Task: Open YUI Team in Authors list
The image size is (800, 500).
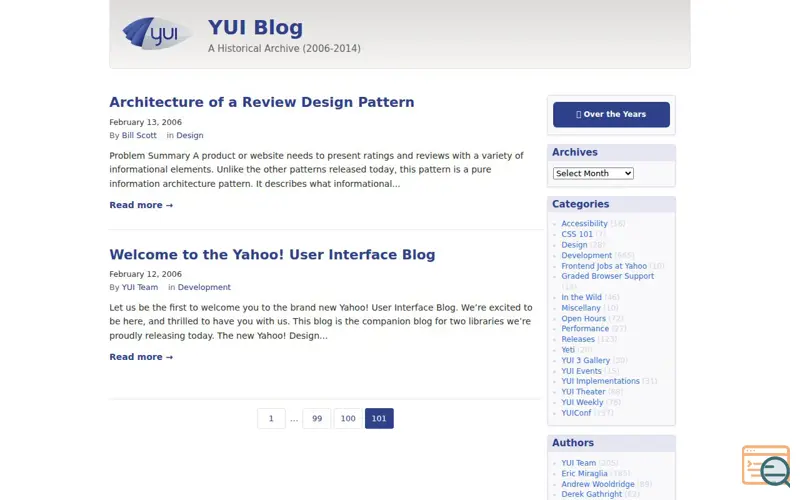Action: [x=579, y=463]
